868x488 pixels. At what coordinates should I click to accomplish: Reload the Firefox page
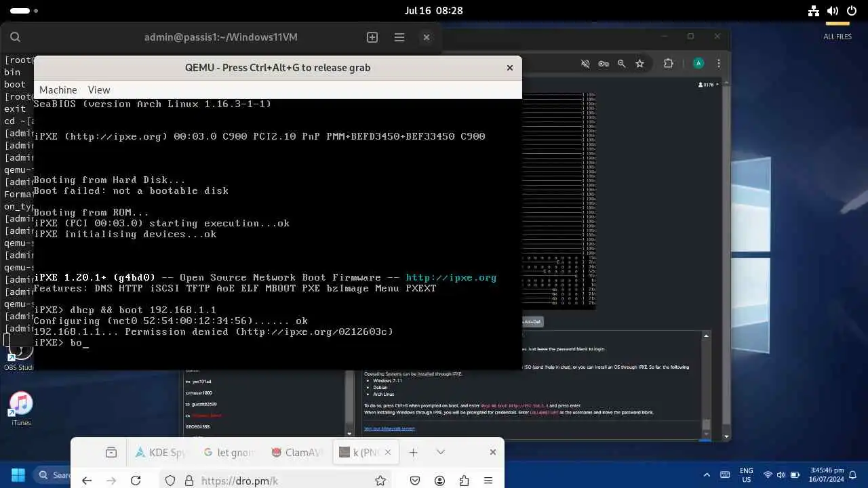click(136, 481)
